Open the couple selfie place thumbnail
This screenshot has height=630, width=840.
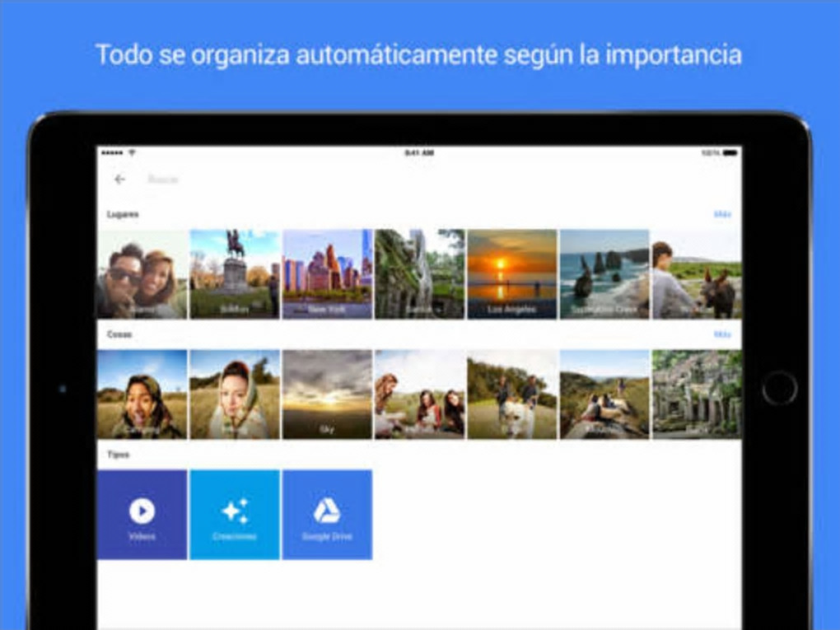pos(142,274)
